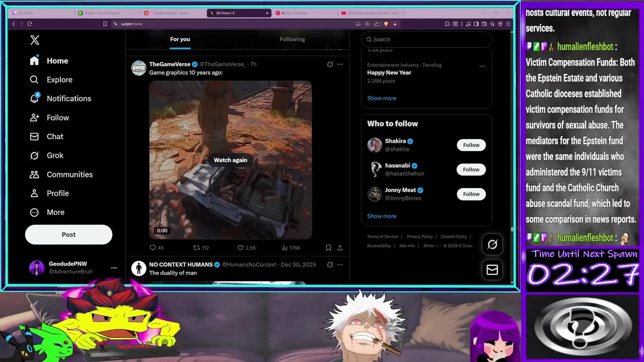Image resolution: width=644 pixels, height=362 pixels.
Task: Go back in the browser
Action: tap(14, 24)
